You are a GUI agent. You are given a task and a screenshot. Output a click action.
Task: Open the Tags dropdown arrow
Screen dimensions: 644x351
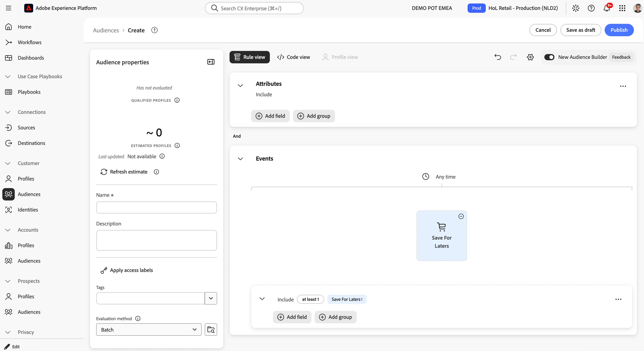coord(211,298)
